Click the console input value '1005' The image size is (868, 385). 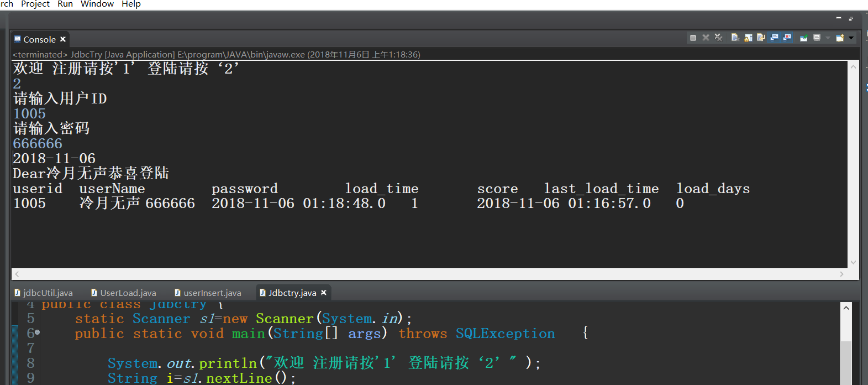point(29,113)
